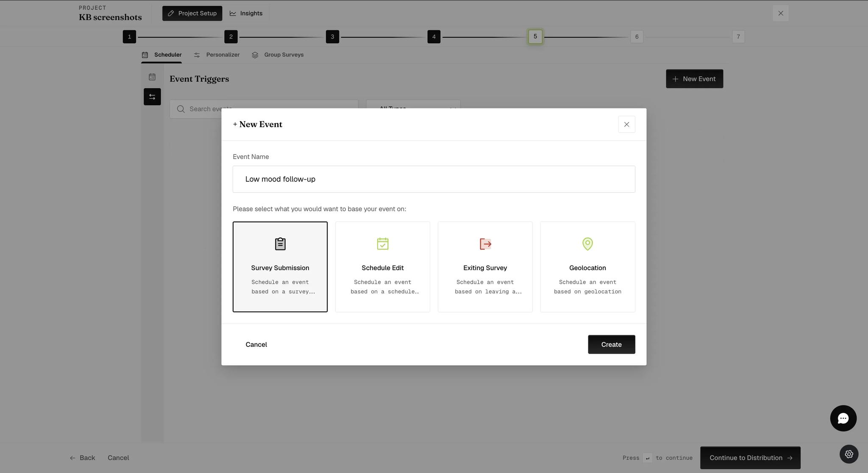Select the event triggers arrows sidebar icon
Viewport: 868px width, 473px height.
pos(152,97)
